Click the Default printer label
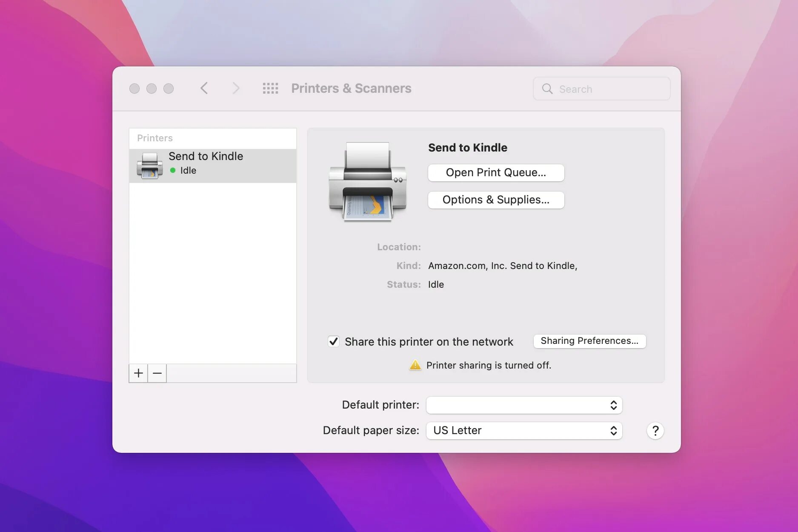 [x=380, y=405]
